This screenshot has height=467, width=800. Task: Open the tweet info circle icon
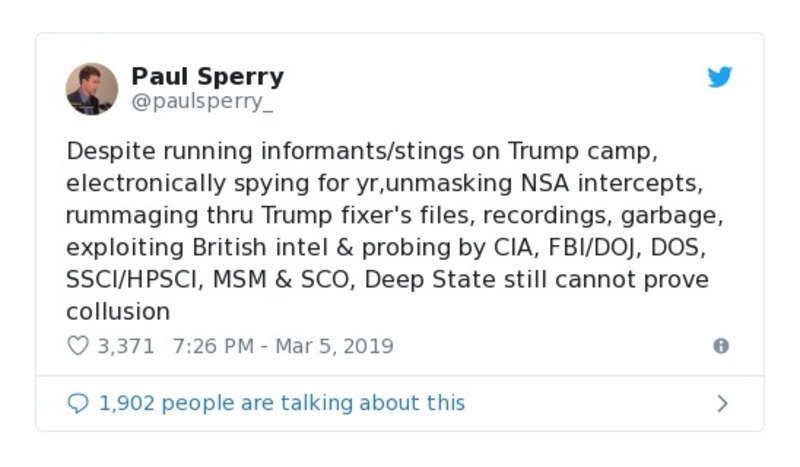(720, 346)
